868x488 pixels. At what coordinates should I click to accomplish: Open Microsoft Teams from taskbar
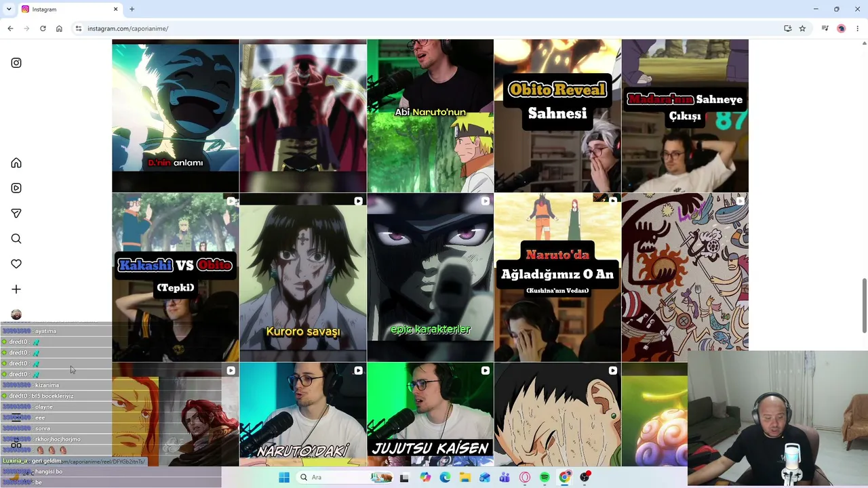[505, 477]
